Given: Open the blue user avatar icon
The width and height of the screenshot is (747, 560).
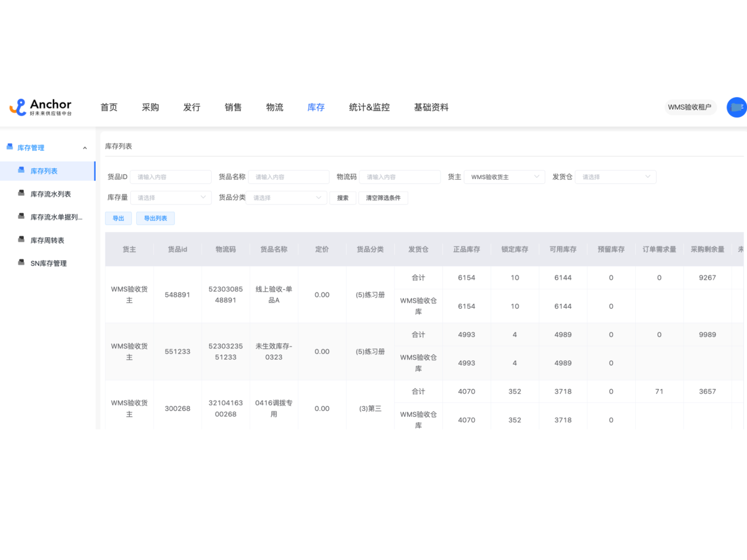Looking at the screenshot, I should point(737,107).
